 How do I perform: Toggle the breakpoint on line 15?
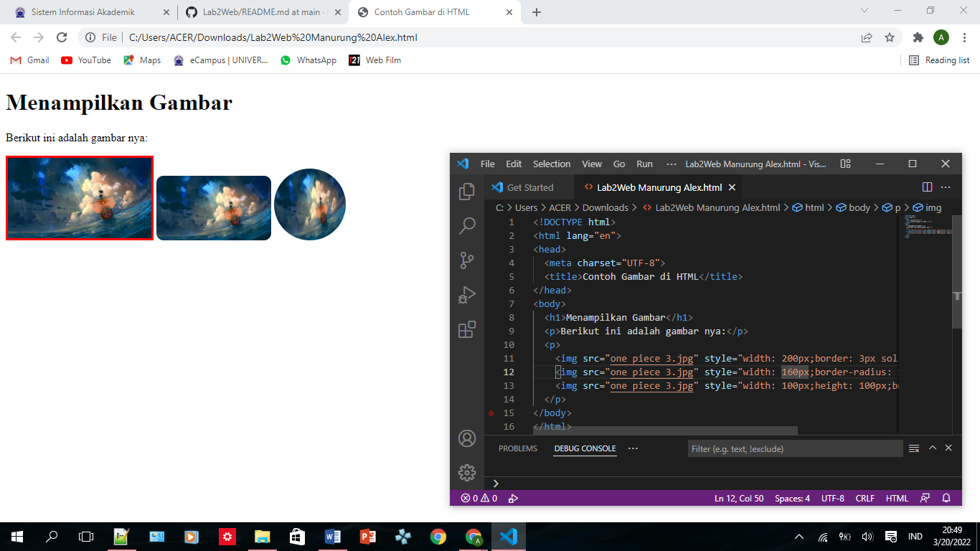pyautogui.click(x=491, y=413)
